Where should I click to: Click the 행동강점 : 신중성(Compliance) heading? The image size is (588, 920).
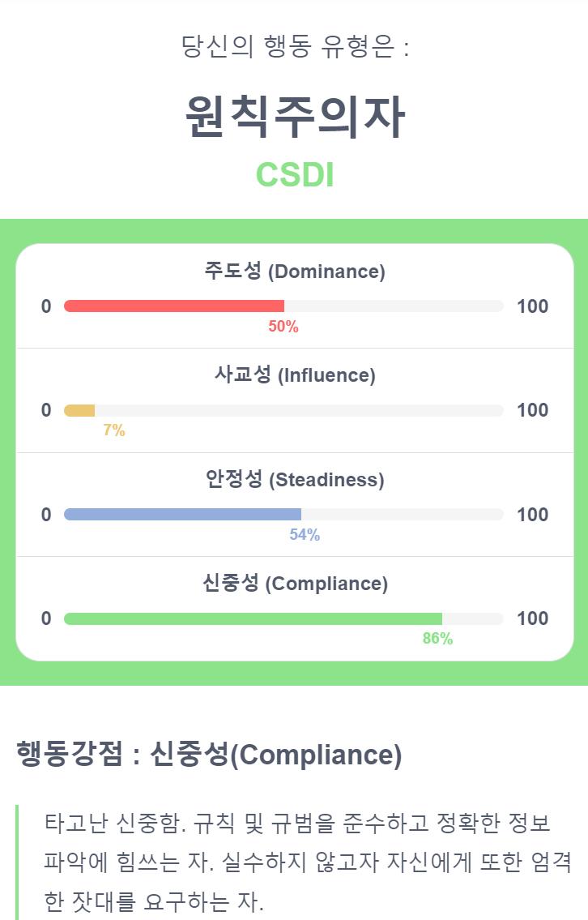(209, 754)
